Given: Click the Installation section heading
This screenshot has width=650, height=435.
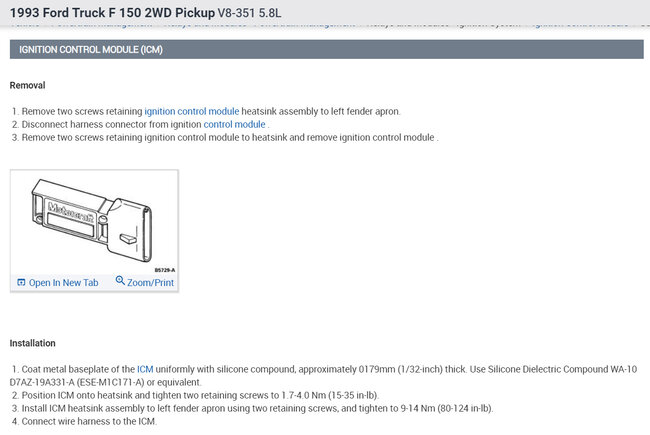Looking at the screenshot, I should [x=32, y=343].
